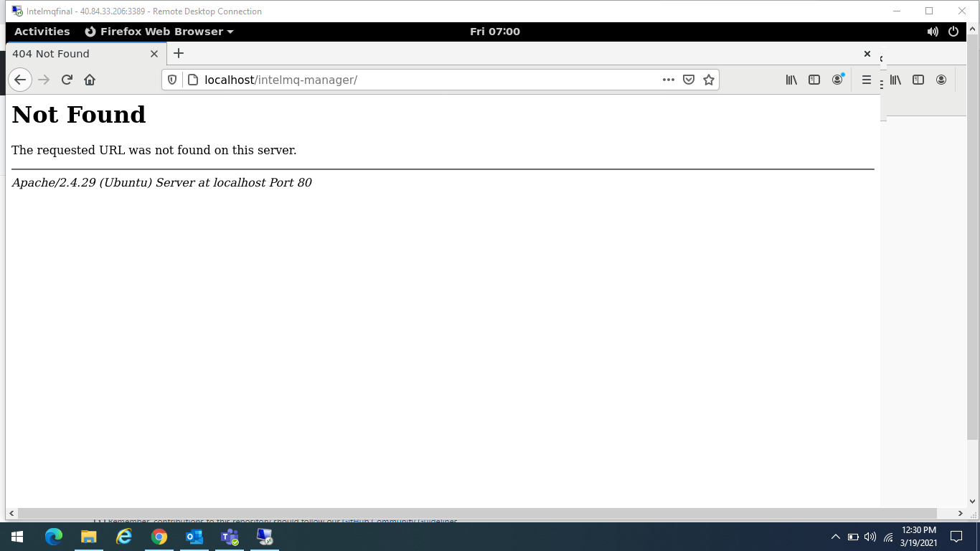Expand hidden system tray icons
The width and height of the screenshot is (980, 551).
coord(835,537)
